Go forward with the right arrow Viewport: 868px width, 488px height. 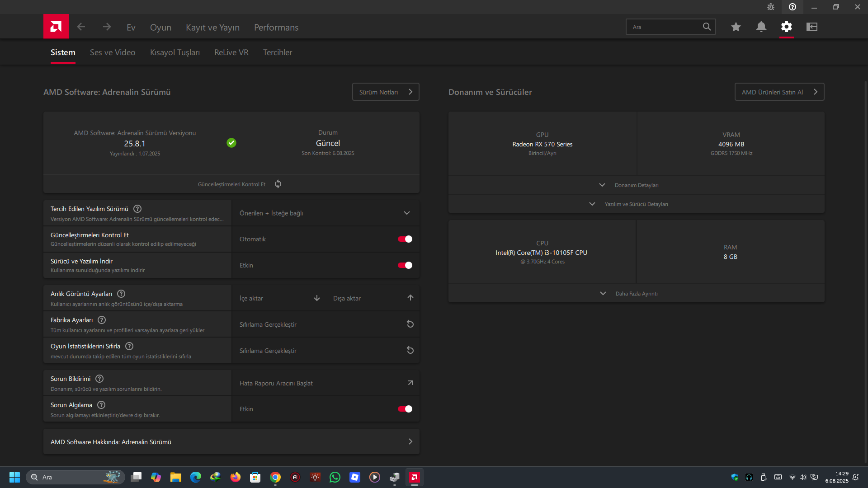pos(107,27)
